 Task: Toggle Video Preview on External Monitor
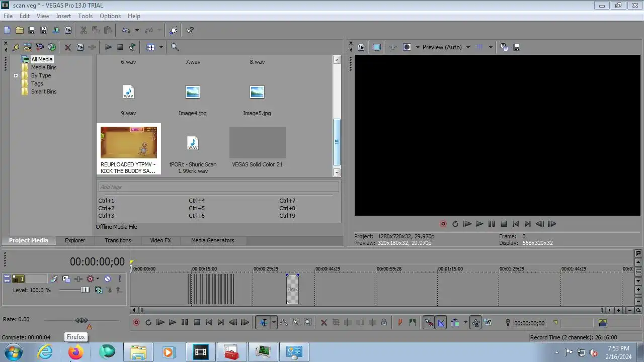[x=376, y=47]
